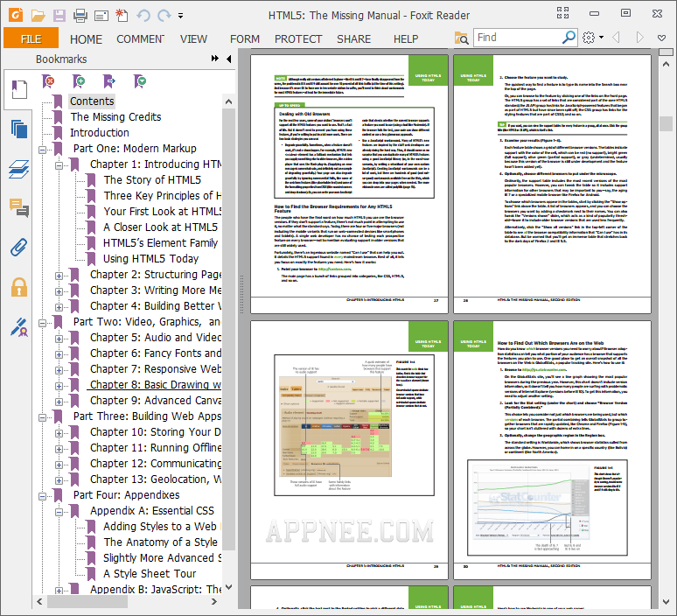Collapse the Bookmarks panel with the black arrow
677x616 pixels.
pos(229,59)
